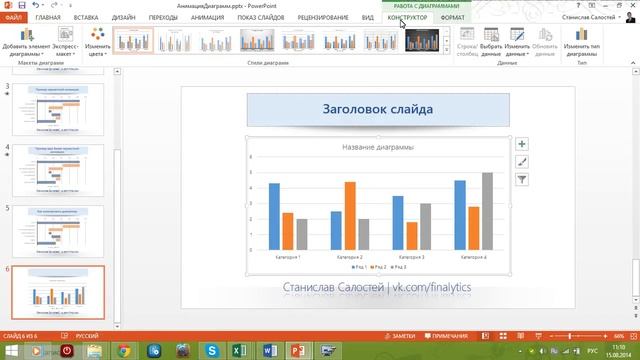640x360 pixels.
Task: Open the ФОРМАТ chart tools tab
Action: 452,18
